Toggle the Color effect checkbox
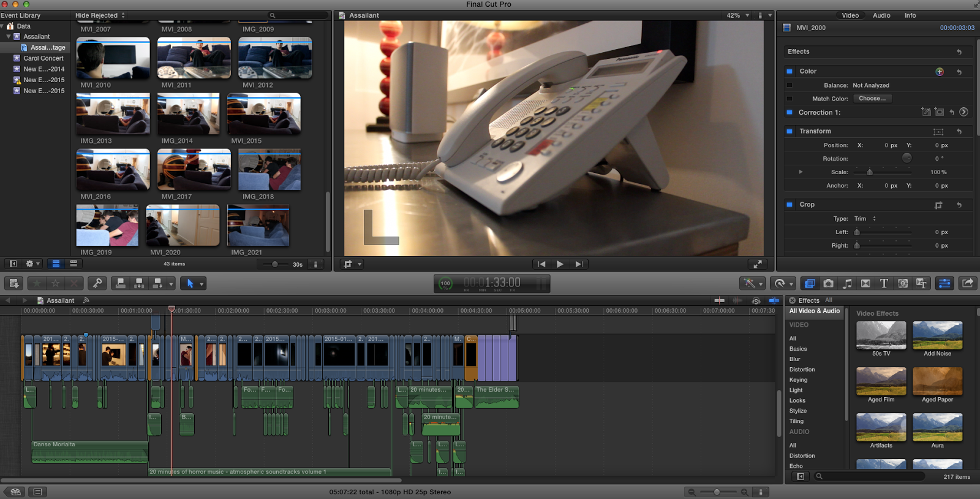The height and width of the screenshot is (499, 980). (x=790, y=72)
